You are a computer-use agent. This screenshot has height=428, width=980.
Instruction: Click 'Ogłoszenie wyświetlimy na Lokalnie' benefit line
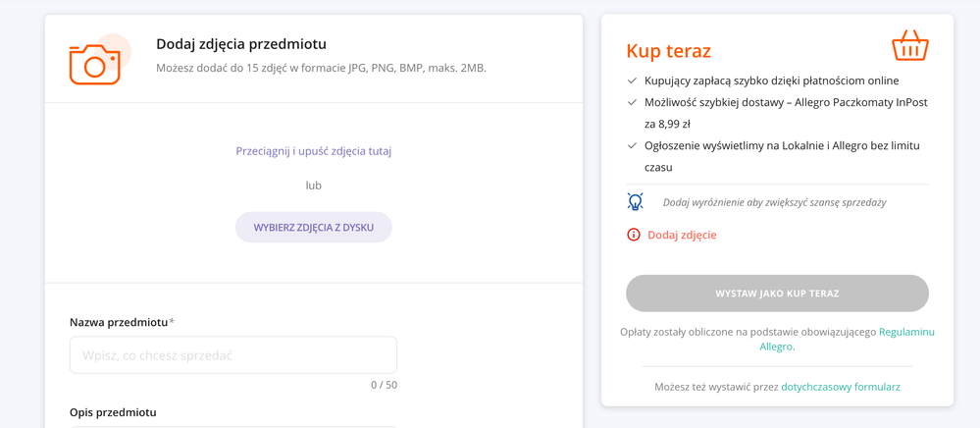click(782, 156)
